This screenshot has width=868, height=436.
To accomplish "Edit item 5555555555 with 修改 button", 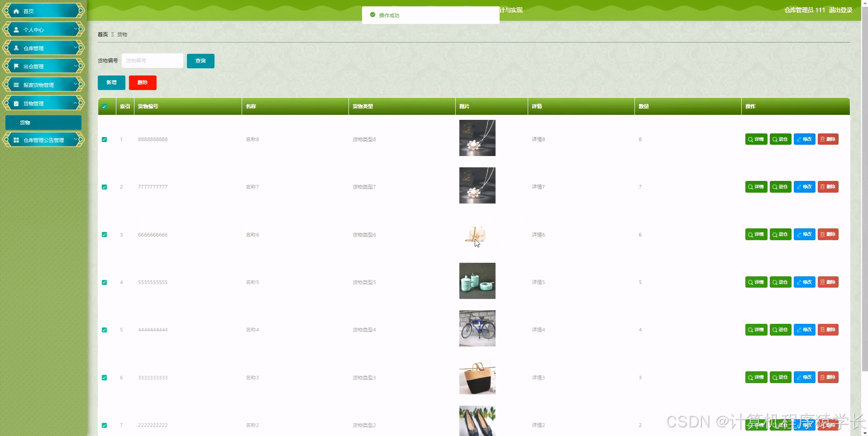I will click(x=804, y=282).
